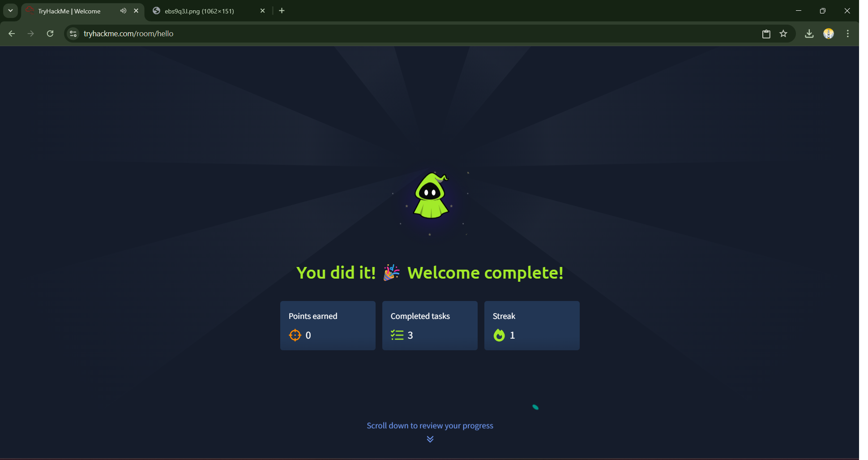Select the TryHackMe Welcome tab
This screenshot has width=868, height=460.
(x=69, y=11)
